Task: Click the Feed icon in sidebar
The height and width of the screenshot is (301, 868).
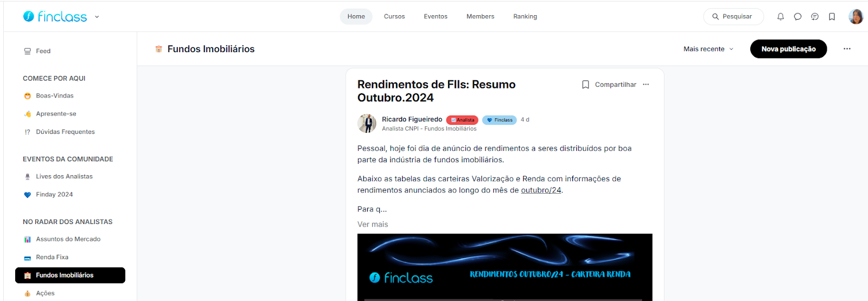Action: [x=27, y=51]
